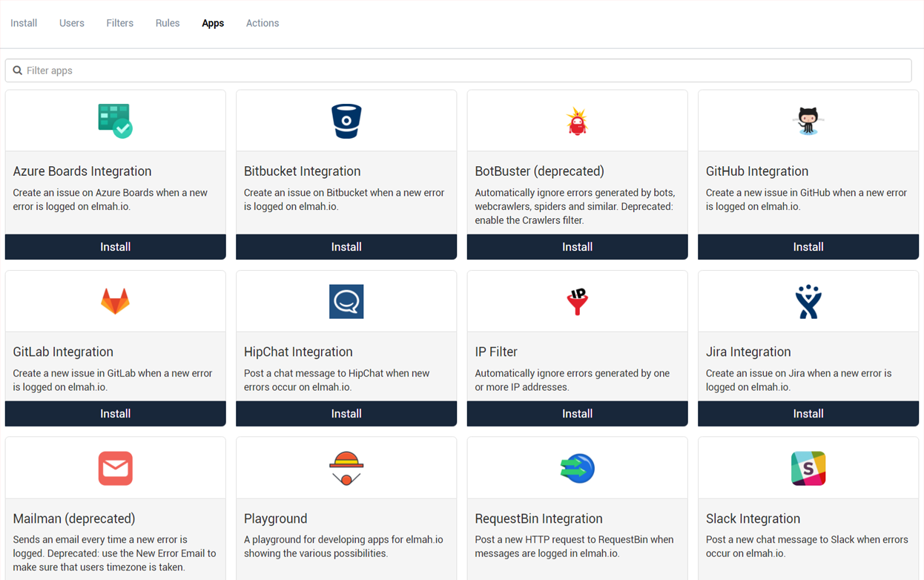Viewport: 924px width, 580px height.
Task: Click 'Post a new HTTP request to RequestBin' text
Action: pos(574,547)
